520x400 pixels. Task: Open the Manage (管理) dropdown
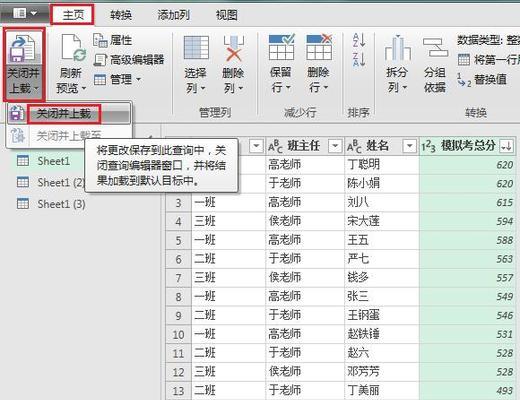tap(117, 79)
